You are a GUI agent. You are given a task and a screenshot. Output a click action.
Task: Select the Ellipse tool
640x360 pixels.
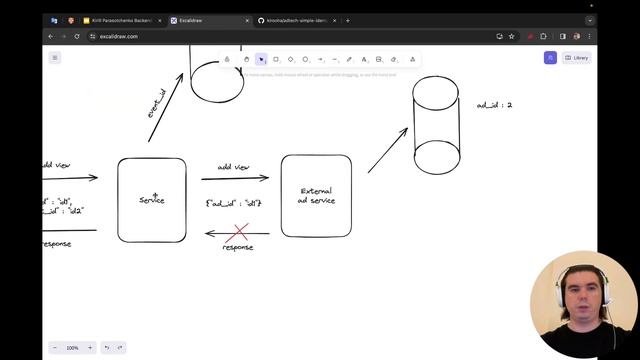(305, 60)
